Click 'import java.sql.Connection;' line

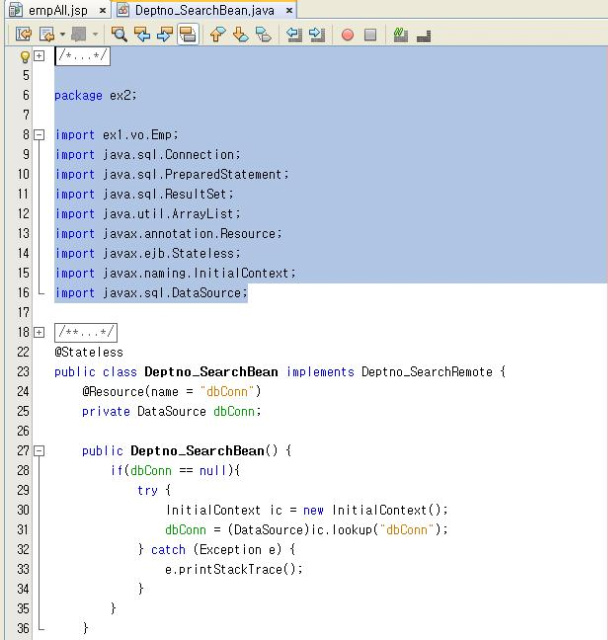148,154
